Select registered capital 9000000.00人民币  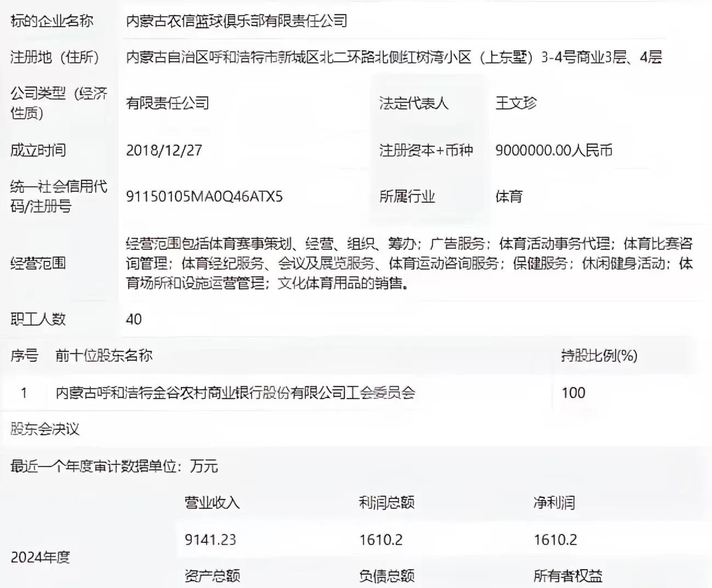point(553,150)
